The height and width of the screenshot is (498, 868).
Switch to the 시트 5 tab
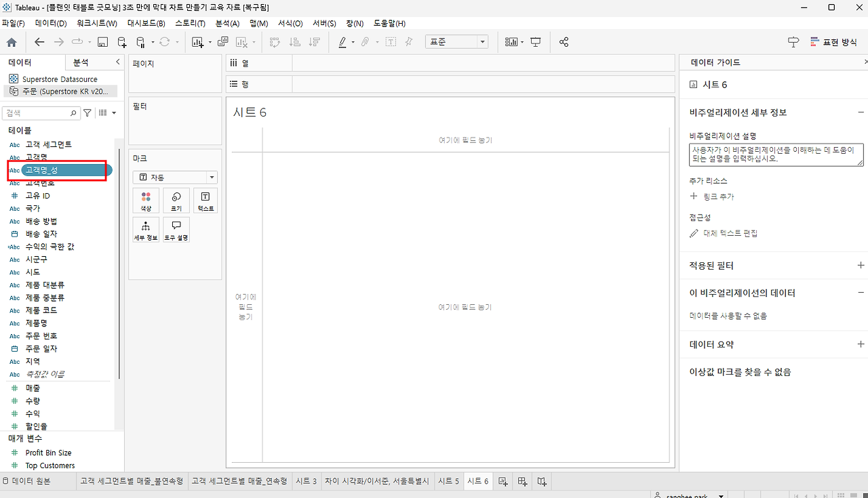click(x=448, y=481)
